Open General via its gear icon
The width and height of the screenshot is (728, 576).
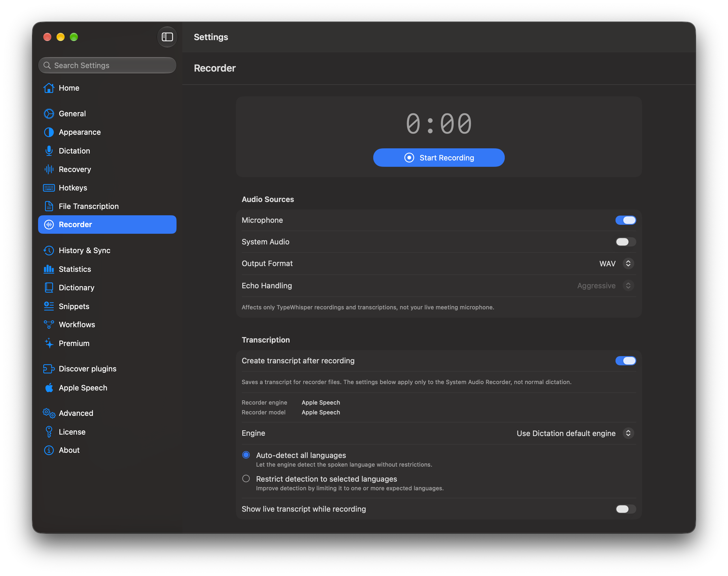point(49,114)
